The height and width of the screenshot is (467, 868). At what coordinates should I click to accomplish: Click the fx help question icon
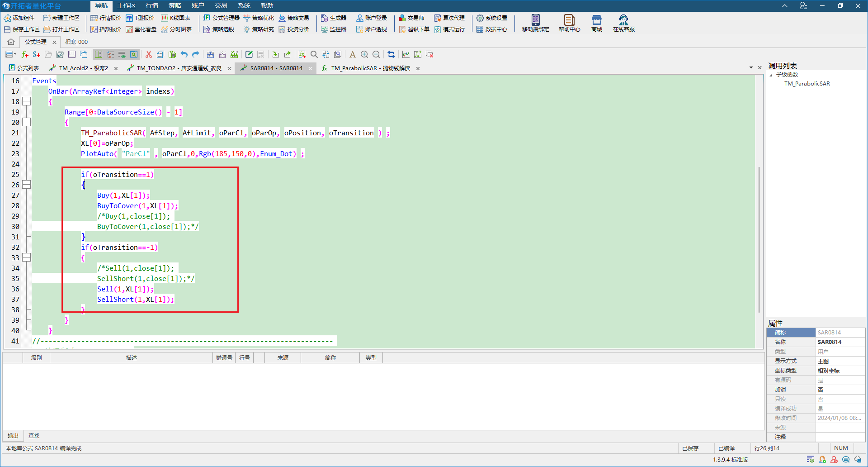[418, 55]
